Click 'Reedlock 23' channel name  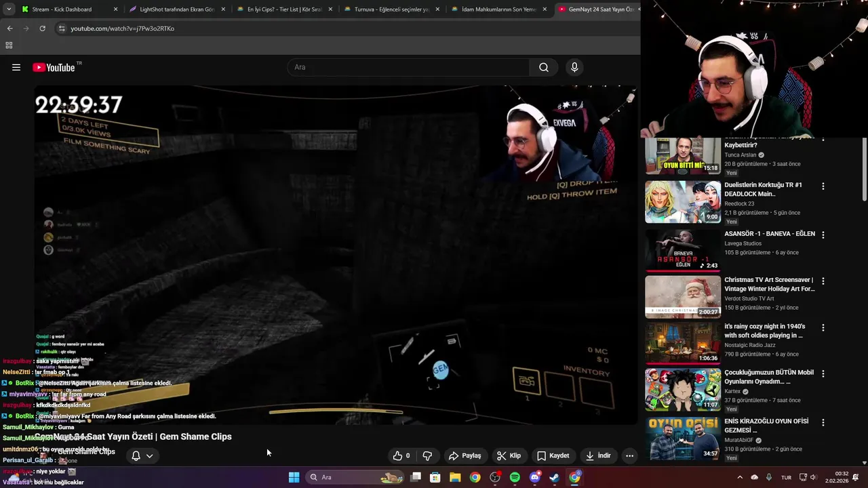tap(738, 203)
